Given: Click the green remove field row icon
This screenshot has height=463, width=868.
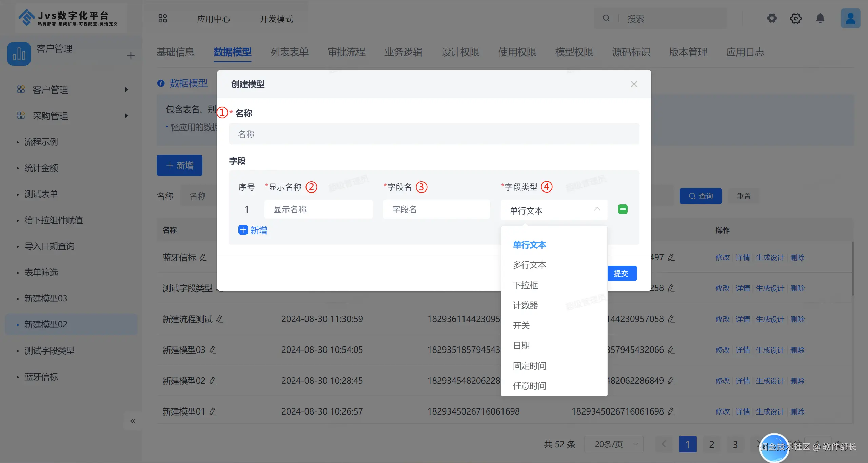Looking at the screenshot, I should [x=623, y=209].
